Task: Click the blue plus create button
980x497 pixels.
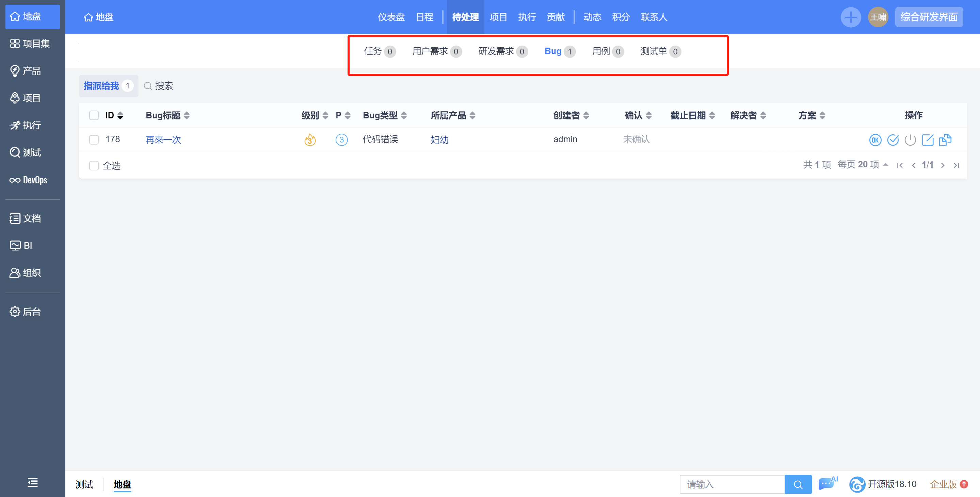Action: pyautogui.click(x=850, y=17)
